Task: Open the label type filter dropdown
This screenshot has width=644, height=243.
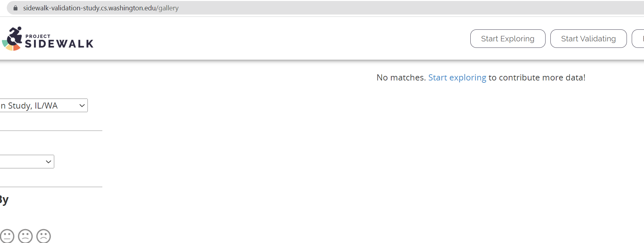Action: tap(26, 162)
